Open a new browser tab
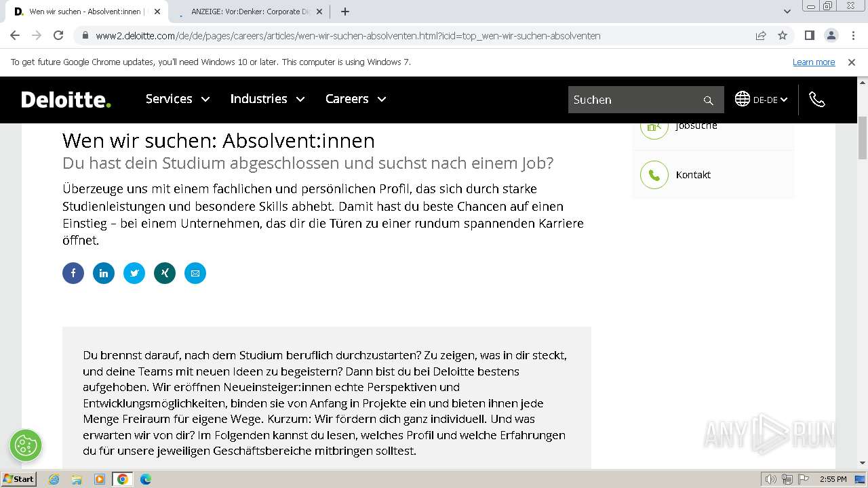This screenshot has width=868, height=488. (345, 12)
